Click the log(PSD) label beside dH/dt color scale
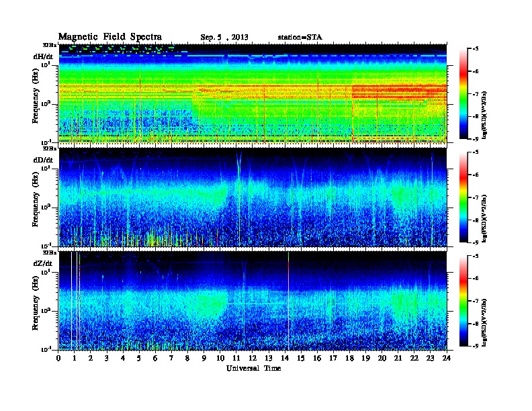Screen dimensions: 532x411 (485, 115)
